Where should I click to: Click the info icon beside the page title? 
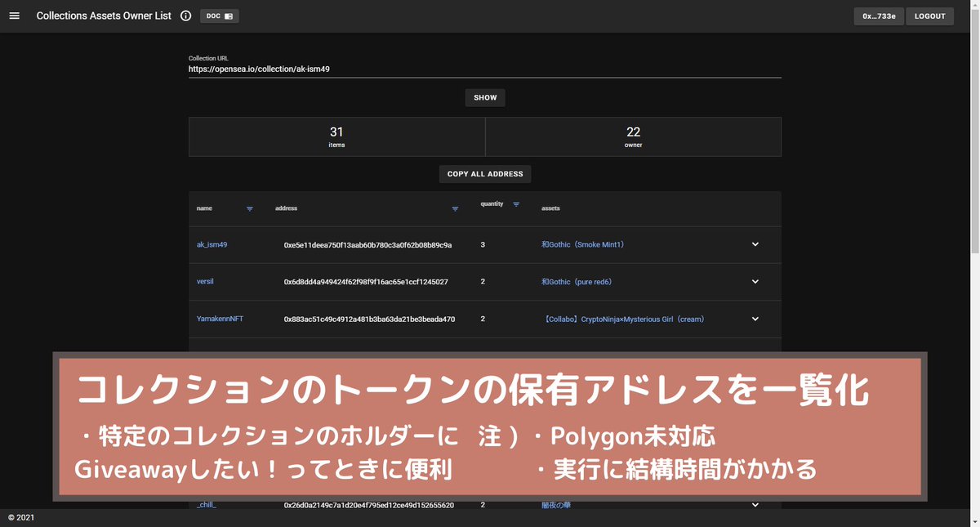click(x=186, y=15)
